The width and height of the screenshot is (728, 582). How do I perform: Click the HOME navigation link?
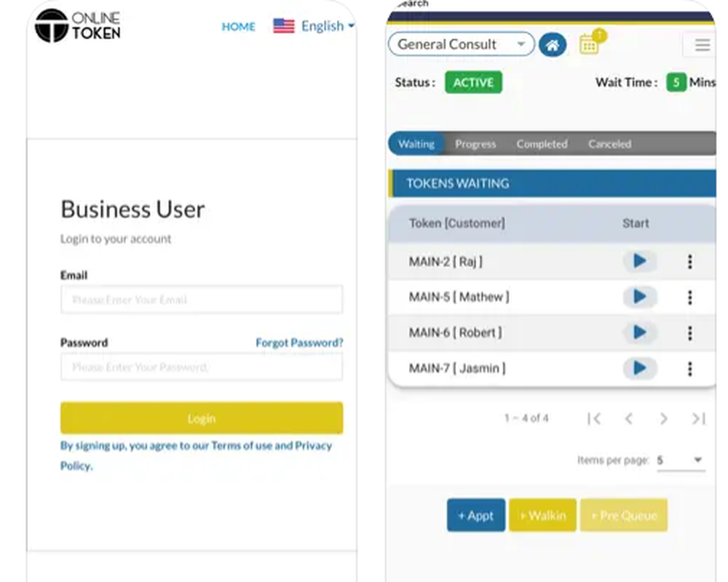(x=239, y=27)
